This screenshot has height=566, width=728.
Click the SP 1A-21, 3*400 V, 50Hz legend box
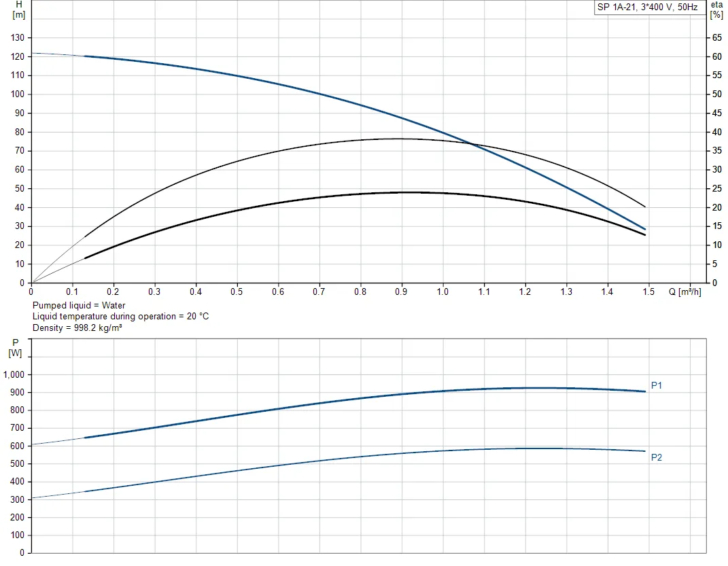650,7
